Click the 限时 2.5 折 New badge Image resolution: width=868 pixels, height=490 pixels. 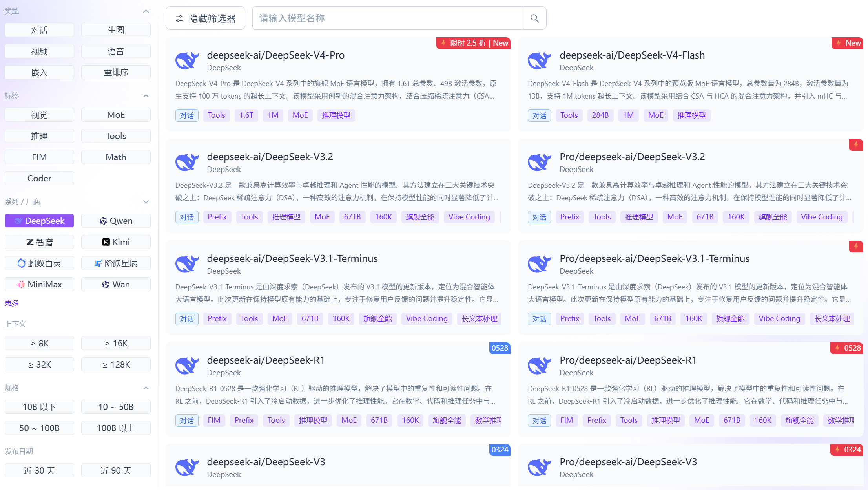[x=473, y=43]
